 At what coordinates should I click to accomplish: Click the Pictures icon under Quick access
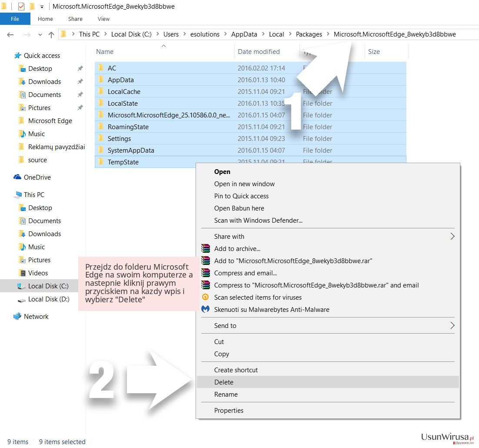pos(22,107)
